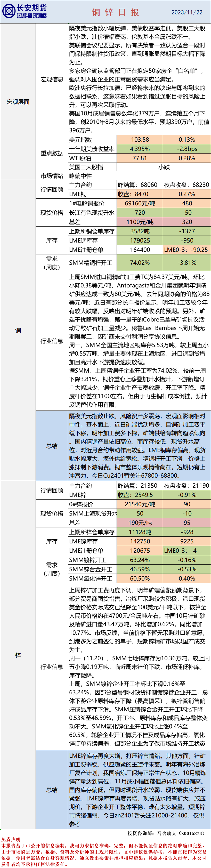Image resolution: width=211 pixels, height=868 pixels.
Task: Click the 小跌 status cell
Action: [x=164, y=167]
